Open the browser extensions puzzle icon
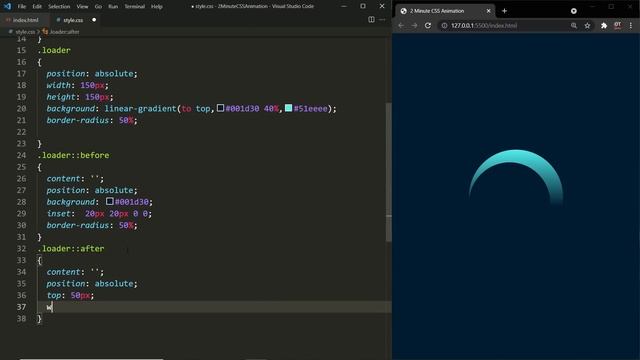 604,25
